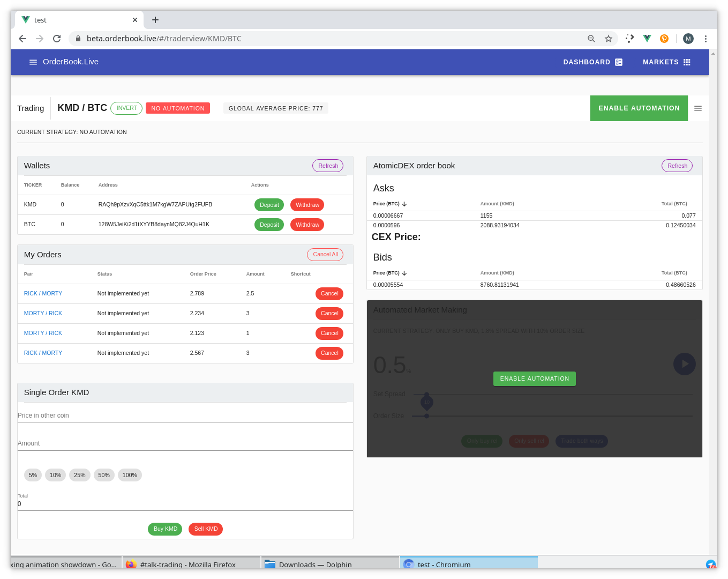Sort Bids by Price (BTC) arrow
Screen dimensions: 728x579
pyautogui.click(x=404, y=273)
